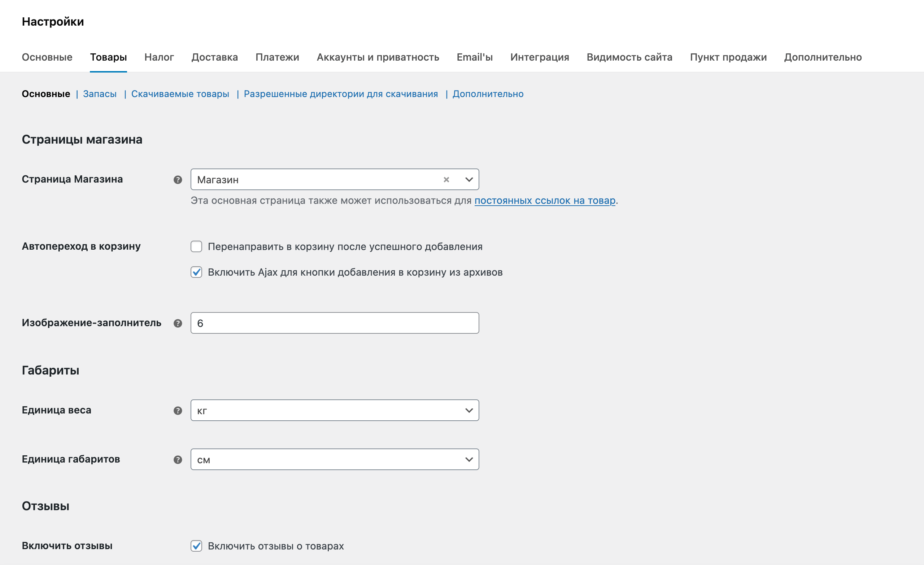The width and height of the screenshot is (924, 565).
Task: Click the help icon beside Изображение-заполнитель
Action: pyautogui.click(x=176, y=323)
